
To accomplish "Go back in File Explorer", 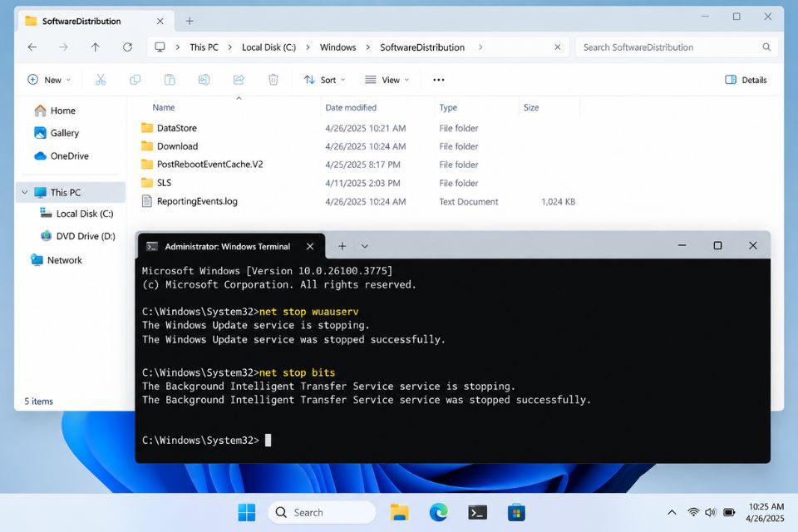I will coord(32,47).
